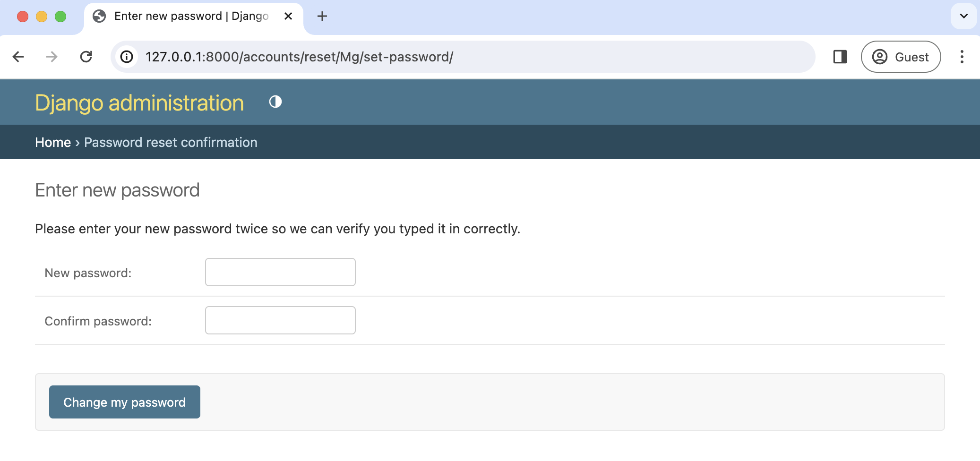Screen dimensions: 980x461
Task: Reload the page with the refresh icon
Action: [86, 57]
